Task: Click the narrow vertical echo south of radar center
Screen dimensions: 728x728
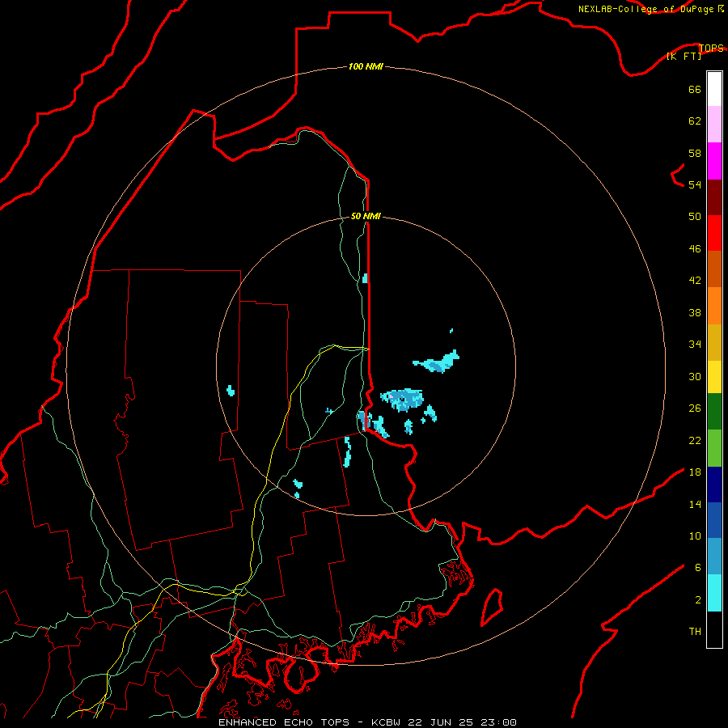Action: (x=347, y=451)
